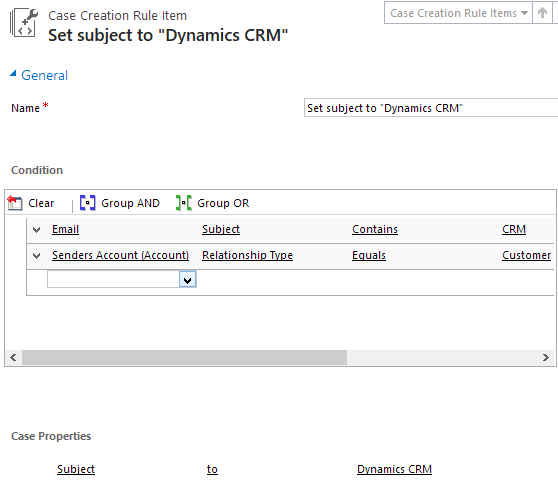Click the Customer condition value link
This screenshot has width=558, height=486.
point(526,255)
